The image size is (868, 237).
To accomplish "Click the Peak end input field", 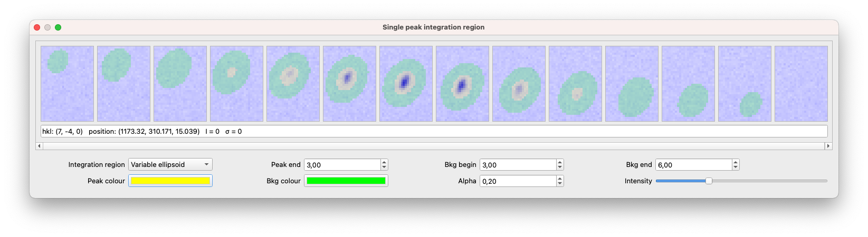I will 342,165.
